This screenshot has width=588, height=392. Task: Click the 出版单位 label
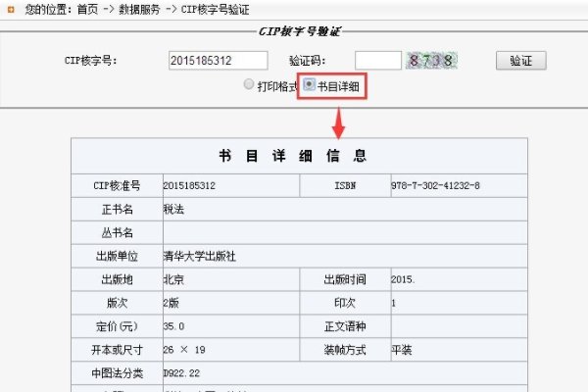117,256
